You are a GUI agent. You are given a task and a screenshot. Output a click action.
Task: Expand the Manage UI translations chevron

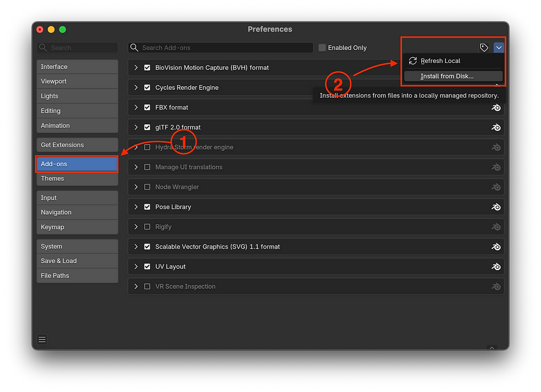[x=136, y=167]
